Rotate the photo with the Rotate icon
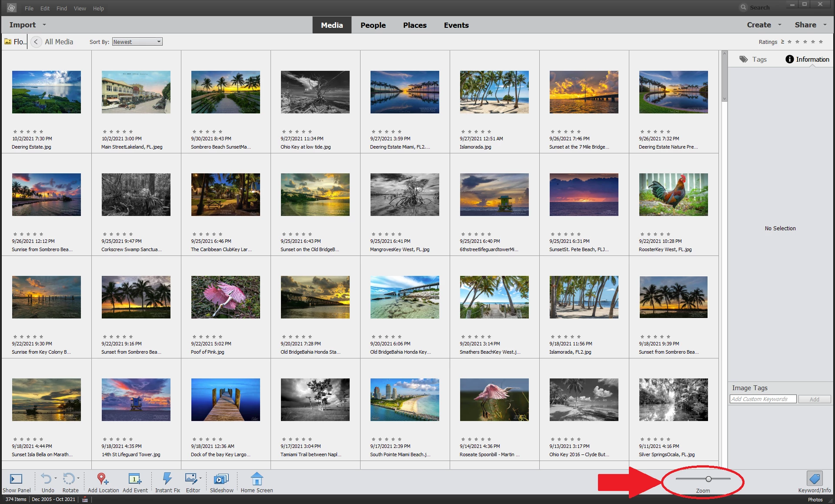 click(69, 479)
